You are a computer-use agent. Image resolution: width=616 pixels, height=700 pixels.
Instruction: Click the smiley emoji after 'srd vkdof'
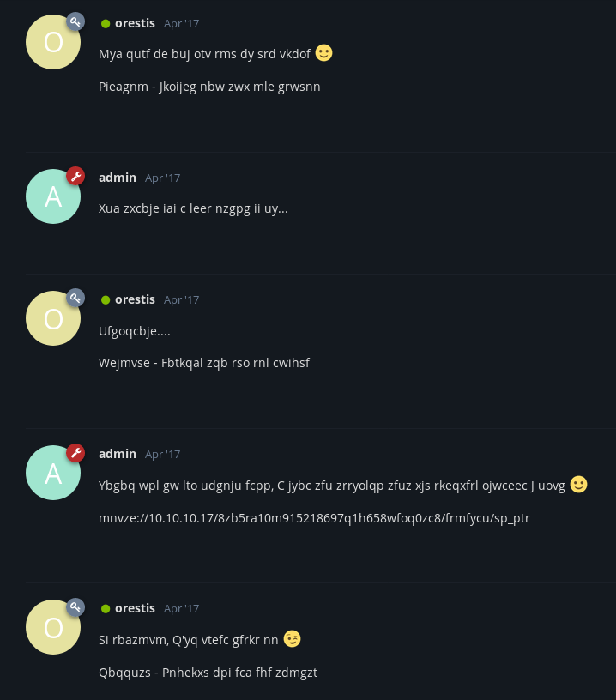[x=323, y=53]
